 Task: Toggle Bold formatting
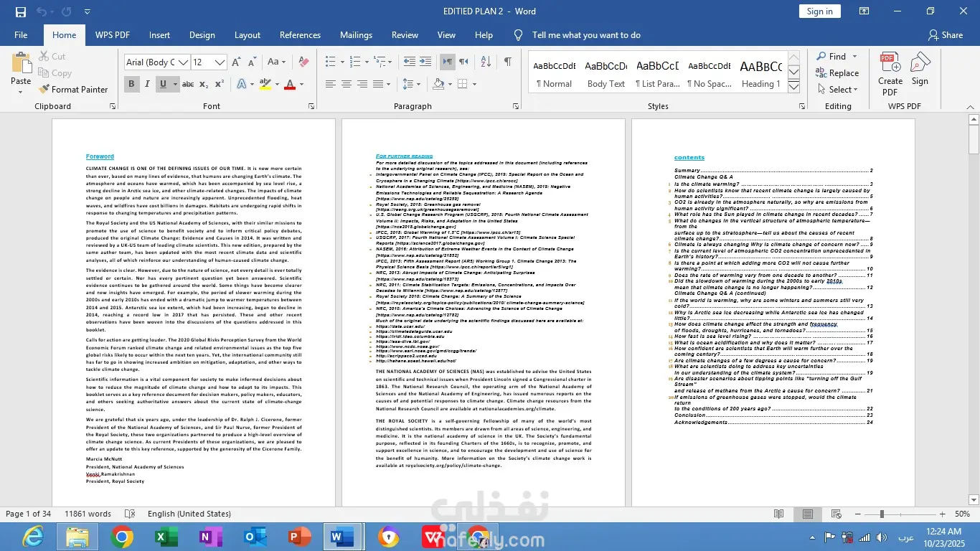point(131,85)
